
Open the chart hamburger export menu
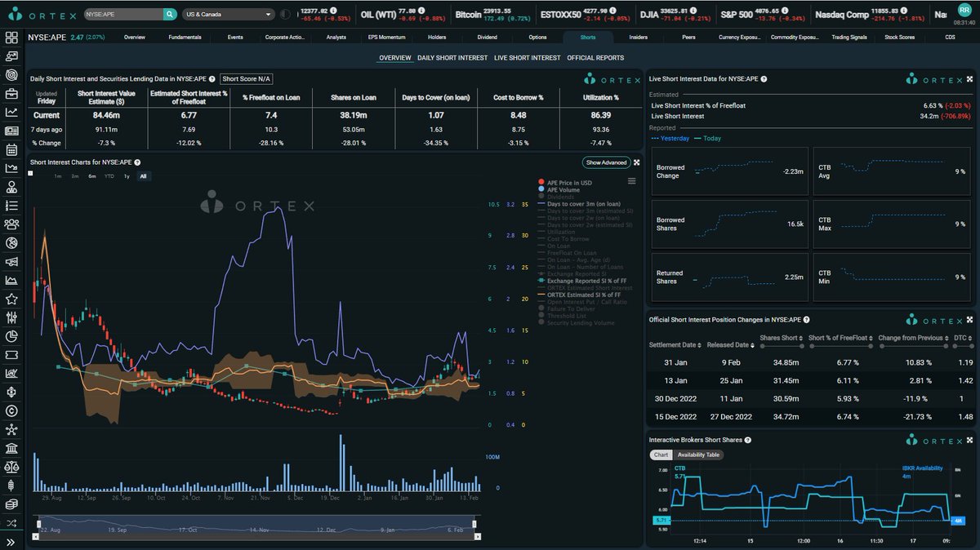coord(631,181)
